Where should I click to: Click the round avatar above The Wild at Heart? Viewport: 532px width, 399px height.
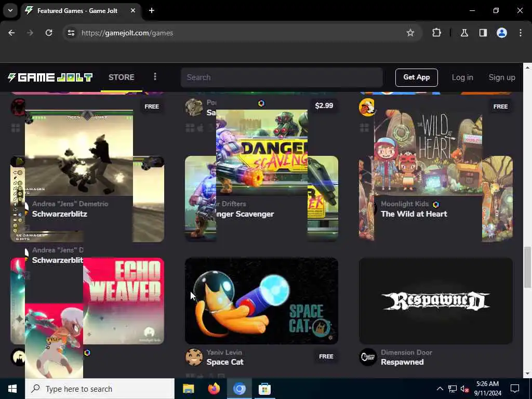(367, 107)
